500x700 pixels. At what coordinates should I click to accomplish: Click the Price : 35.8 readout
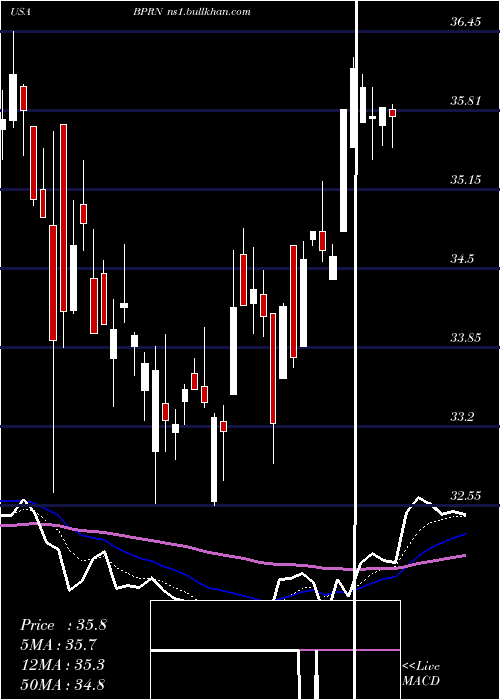(x=63, y=625)
